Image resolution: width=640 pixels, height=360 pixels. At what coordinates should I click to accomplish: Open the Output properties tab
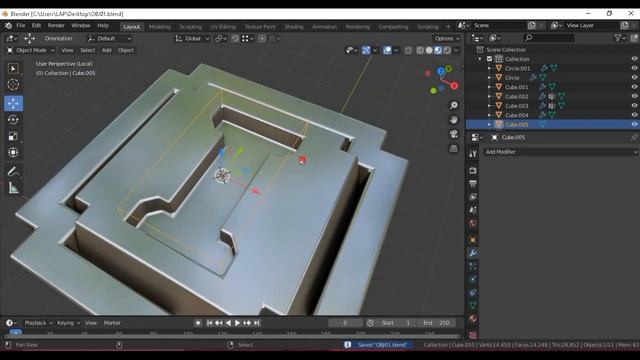(473, 184)
